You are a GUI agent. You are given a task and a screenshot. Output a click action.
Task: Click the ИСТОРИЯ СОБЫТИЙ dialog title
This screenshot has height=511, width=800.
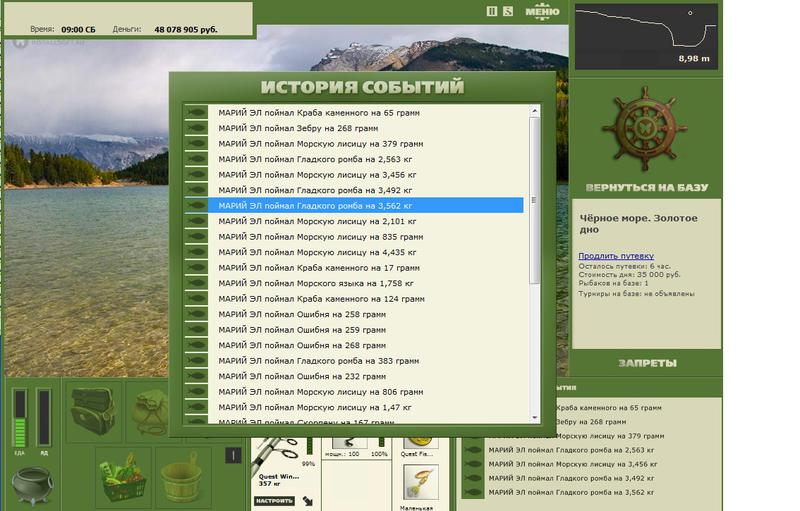(362, 87)
